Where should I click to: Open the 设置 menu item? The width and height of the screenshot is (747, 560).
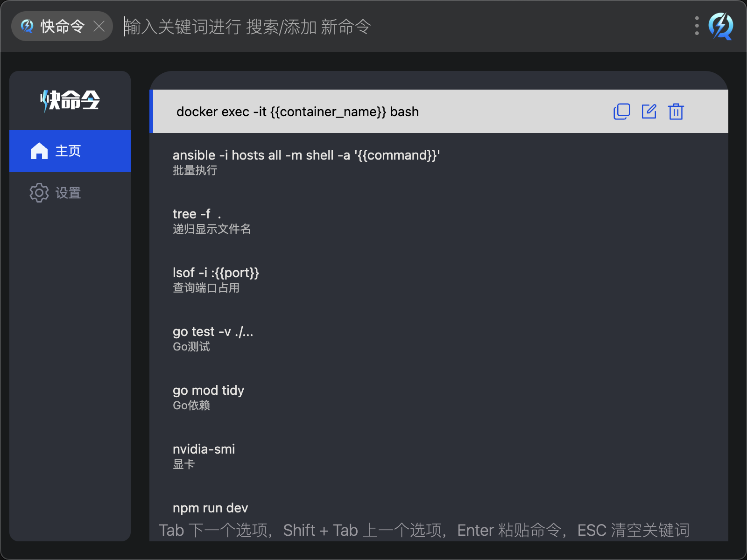tap(70, 193)
